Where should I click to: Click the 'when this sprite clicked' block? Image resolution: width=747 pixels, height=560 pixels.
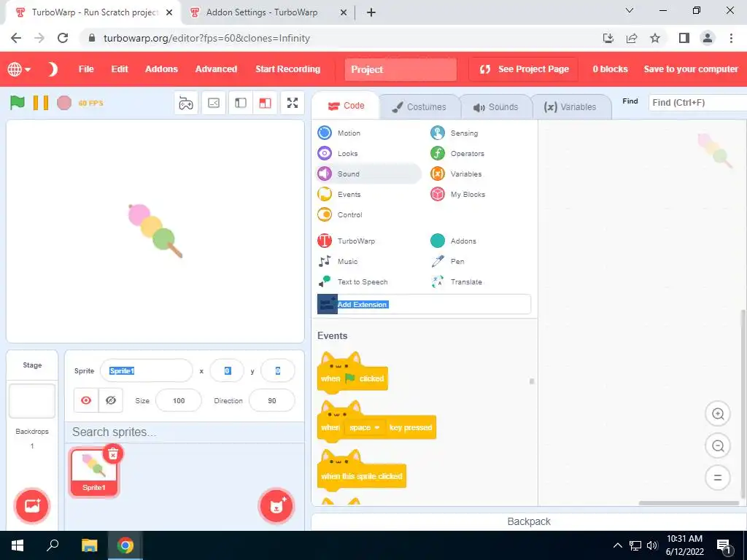(x=362, y=476)
